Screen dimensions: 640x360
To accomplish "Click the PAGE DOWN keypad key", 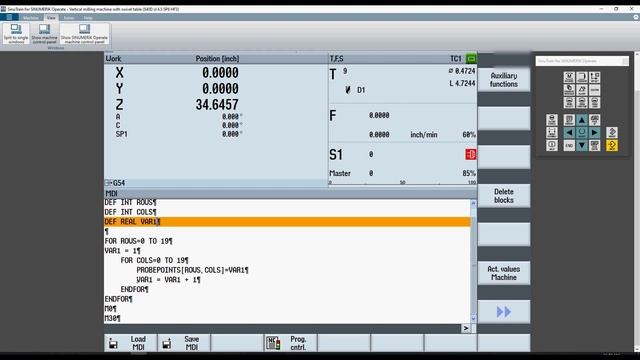I will point(595,145).
